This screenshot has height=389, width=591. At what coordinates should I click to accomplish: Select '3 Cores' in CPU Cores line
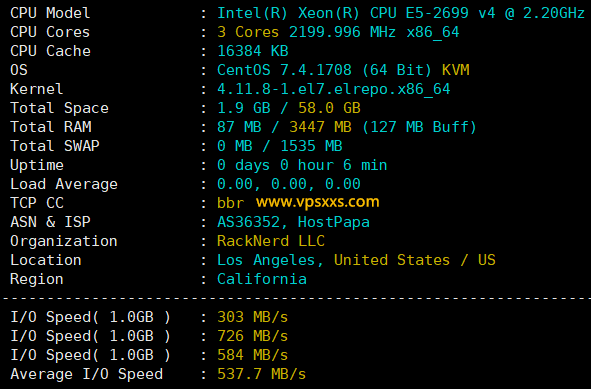pos(248,32)
